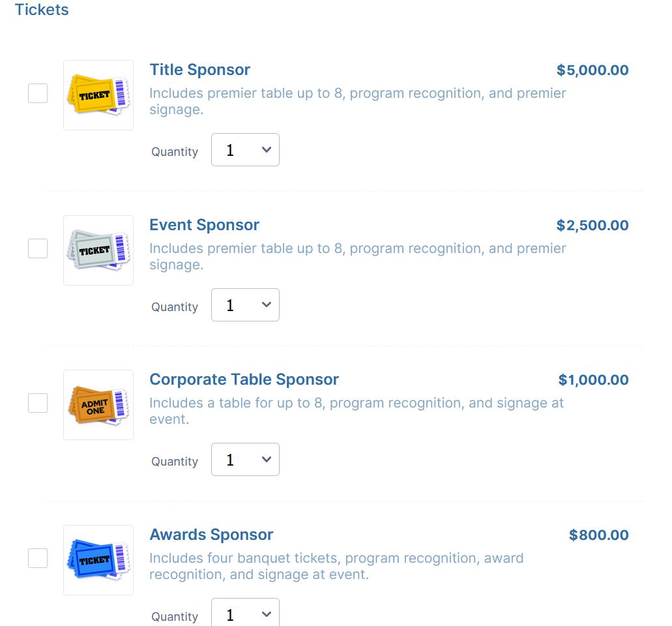This screenshot has height=626, width=672.
Task: Click the $5,000.00 price label
Action: tap(592, 70)
